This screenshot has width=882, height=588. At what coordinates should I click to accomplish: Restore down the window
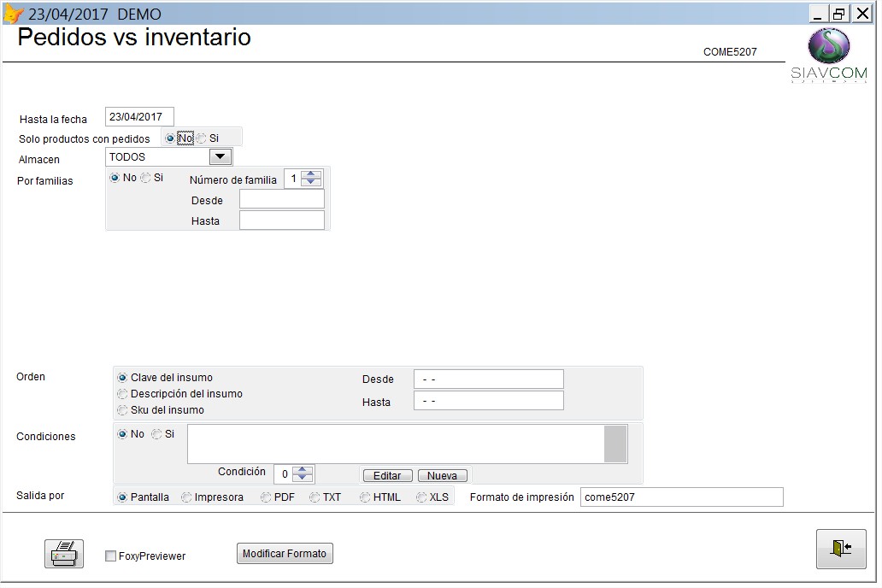[x=839, y=14]
